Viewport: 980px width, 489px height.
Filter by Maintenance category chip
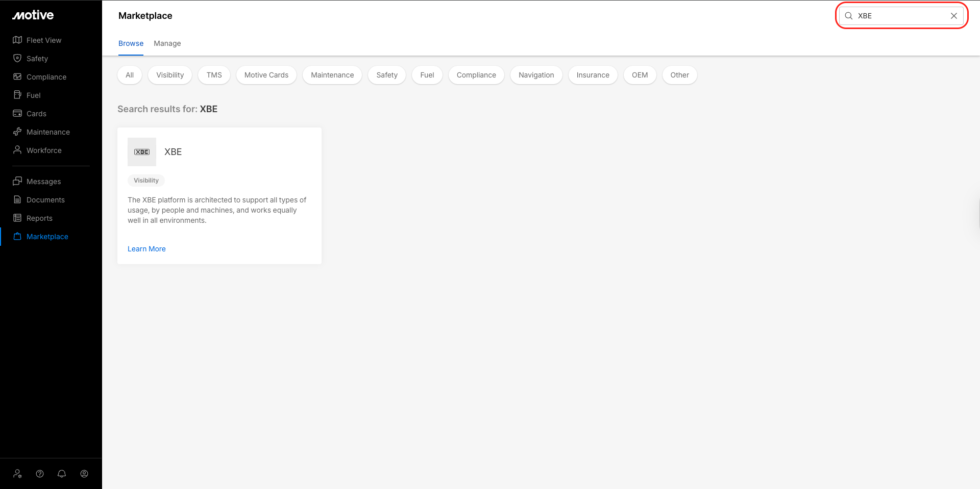click(x=332, y=75)
